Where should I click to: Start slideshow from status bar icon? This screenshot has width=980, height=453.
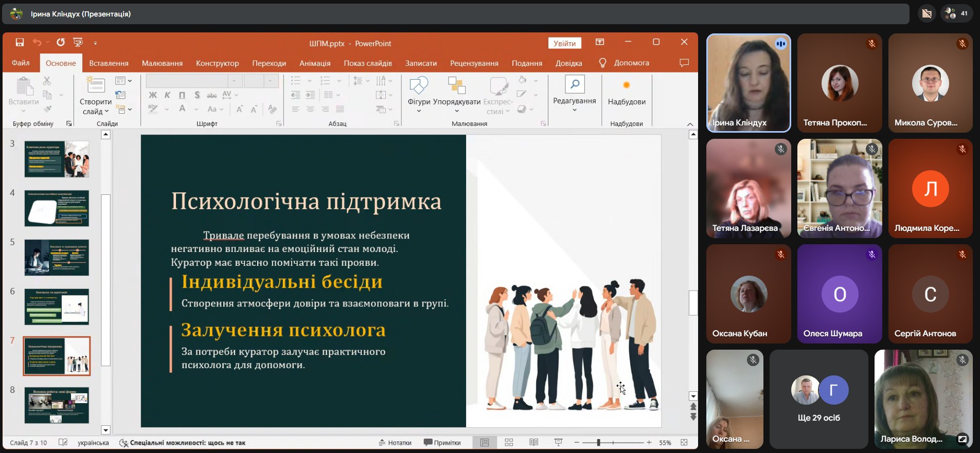558,443
